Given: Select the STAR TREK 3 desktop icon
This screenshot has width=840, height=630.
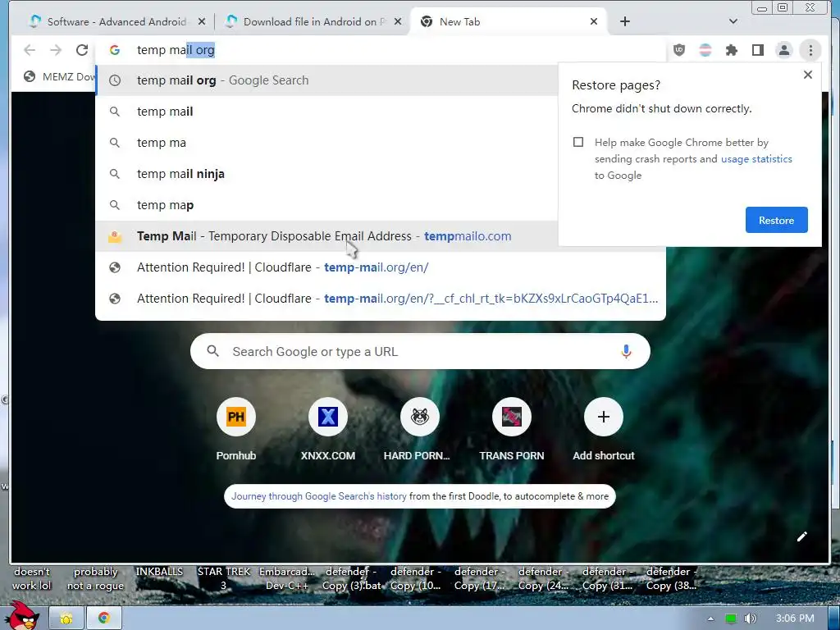Looking at the screenshot, I should [x=224, y=578].
